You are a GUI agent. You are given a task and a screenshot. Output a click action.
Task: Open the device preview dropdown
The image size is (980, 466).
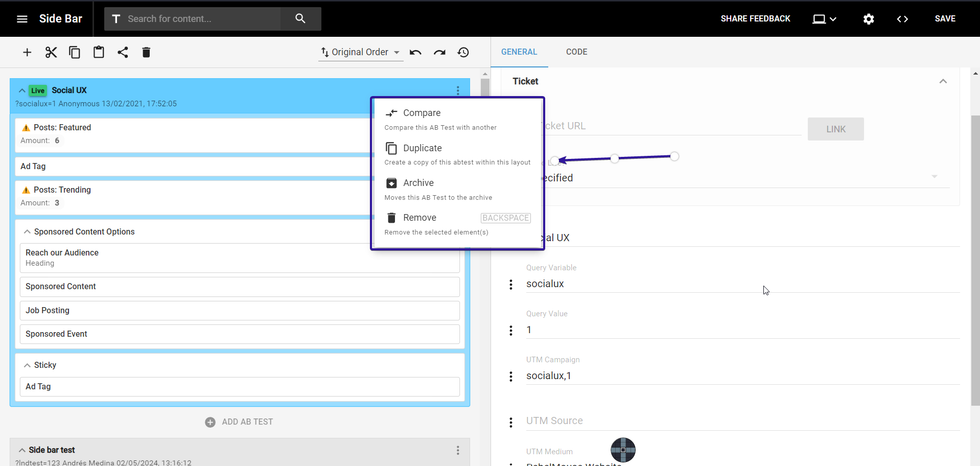click(x=824, y=19)
